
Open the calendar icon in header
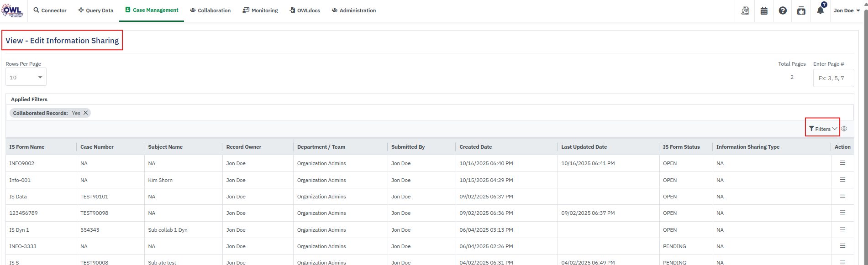point(764,10)
